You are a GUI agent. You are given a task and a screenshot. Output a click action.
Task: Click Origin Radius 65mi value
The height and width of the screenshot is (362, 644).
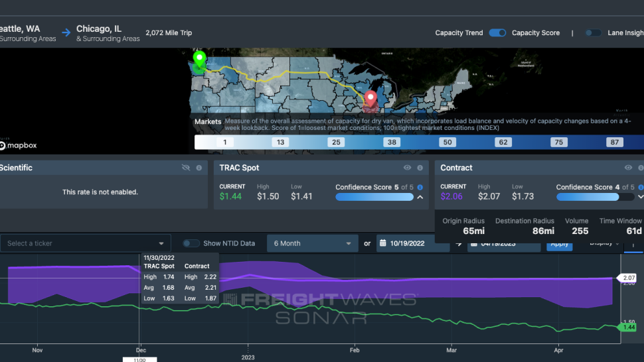(473, 231)
